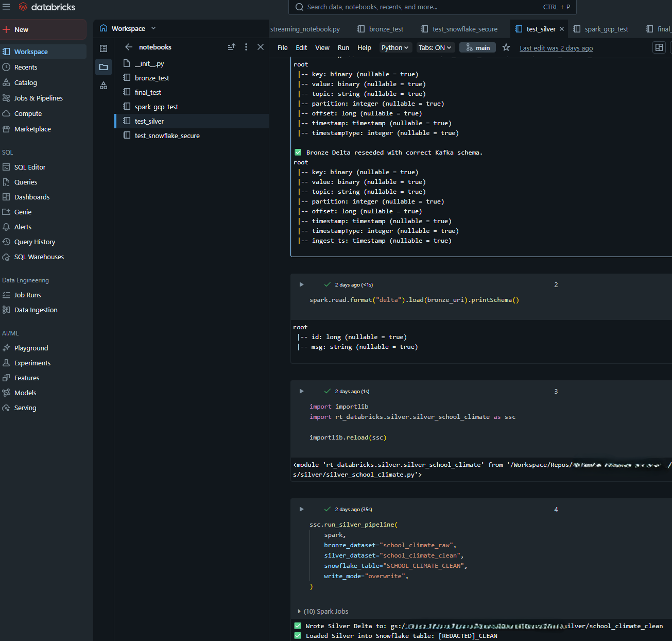Switch to the bronze_test tab
672x641 pixels.
tap(381, 29)
